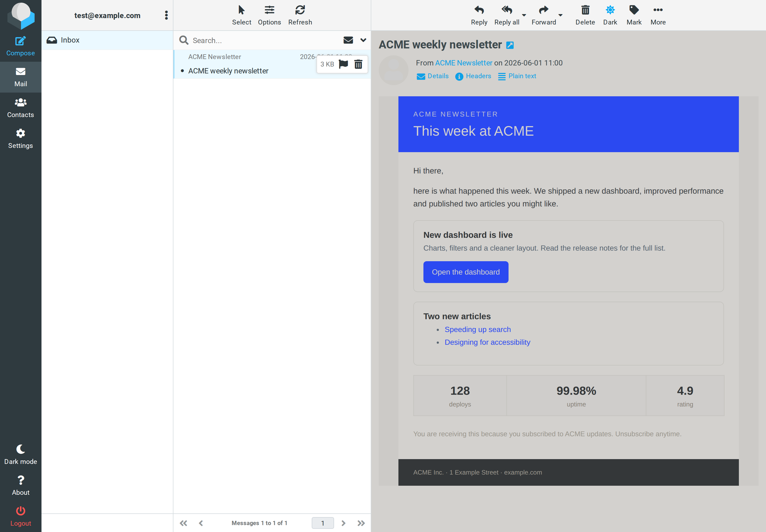Open the Mark menu
This screenshot has height=532, width=766.
click(634, 15)
